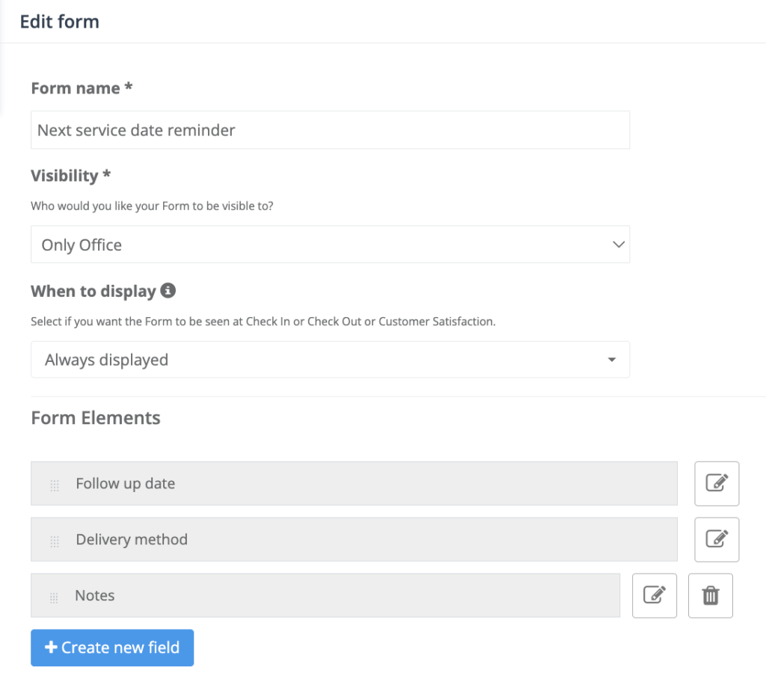
Task: Click the Edit form heading
Action: pyautogui.click(x=60, y=22)
